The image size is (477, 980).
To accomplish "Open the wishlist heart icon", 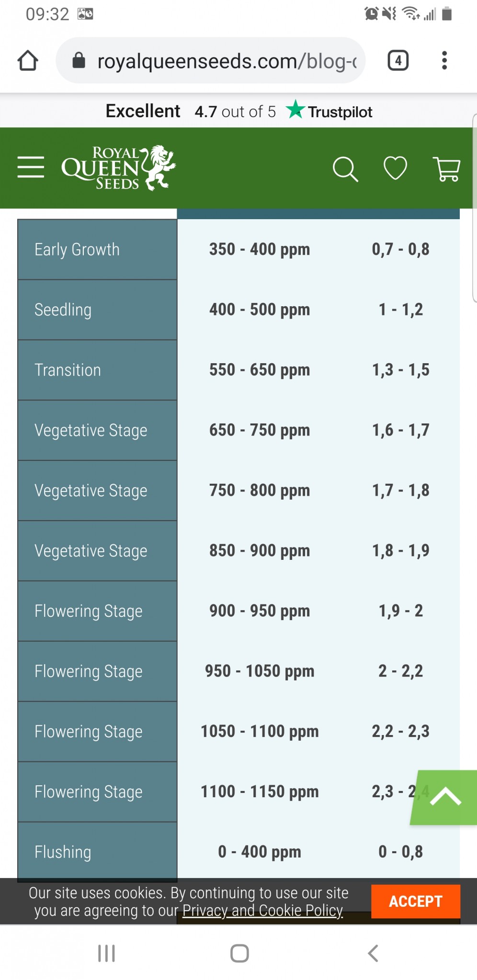I will point(395,168).
